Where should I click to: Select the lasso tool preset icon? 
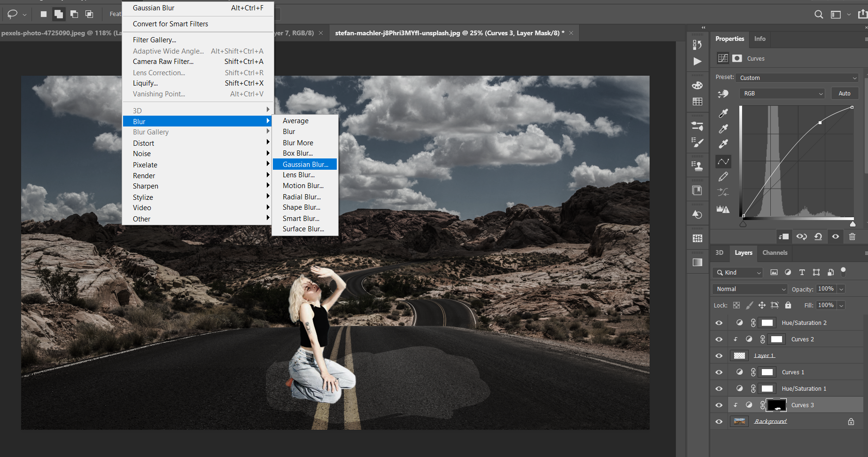click(13, 14)
